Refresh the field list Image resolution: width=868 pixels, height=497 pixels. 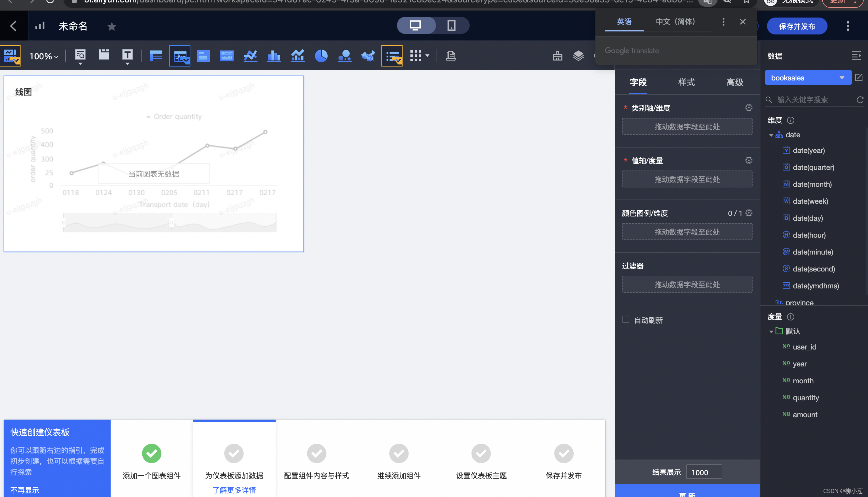[x=860, y=100]
